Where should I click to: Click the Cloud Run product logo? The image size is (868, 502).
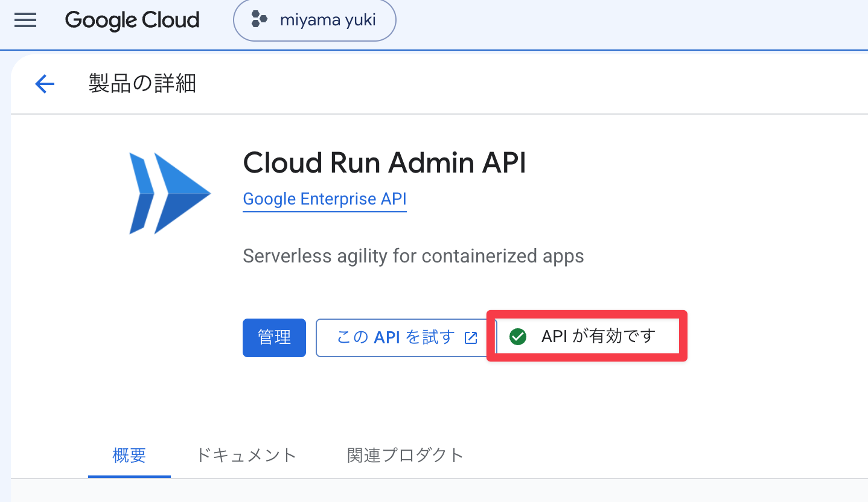(170, 193)
